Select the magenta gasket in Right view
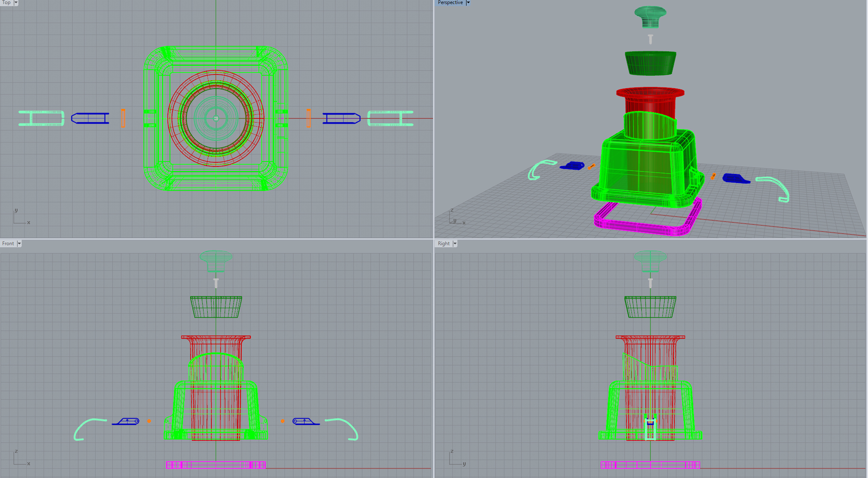 pos(650,465)
